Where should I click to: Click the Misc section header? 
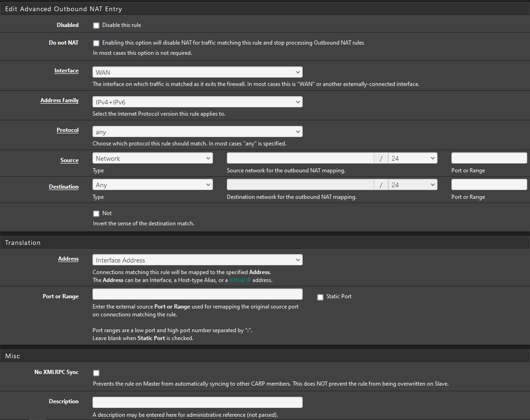coord(13,356)
